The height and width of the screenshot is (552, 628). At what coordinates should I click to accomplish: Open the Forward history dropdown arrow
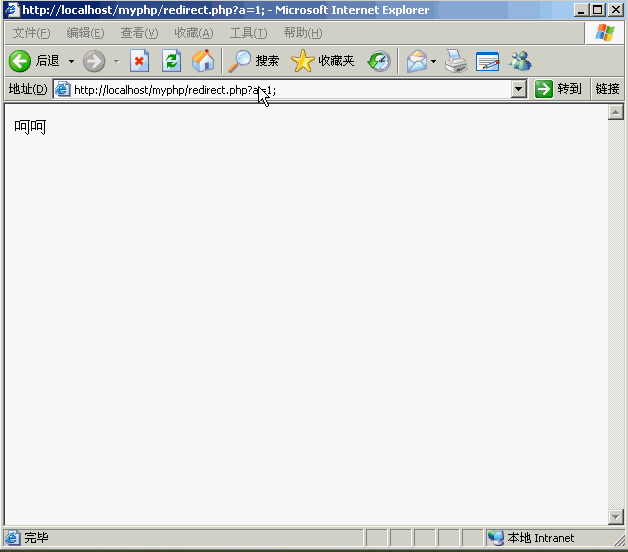117,61
